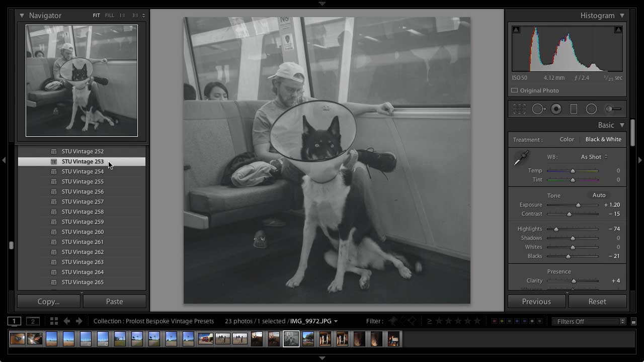Open the Navigator zoom ratio dropdown arrows
Viewport: 644px width, 362px height.
pos(143,16)
